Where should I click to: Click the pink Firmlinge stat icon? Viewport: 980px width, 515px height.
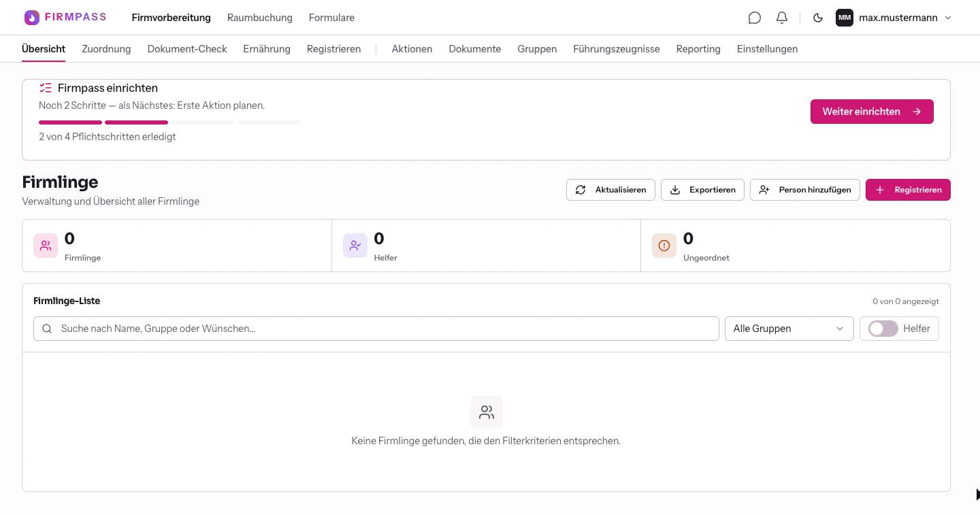[46, 246]
